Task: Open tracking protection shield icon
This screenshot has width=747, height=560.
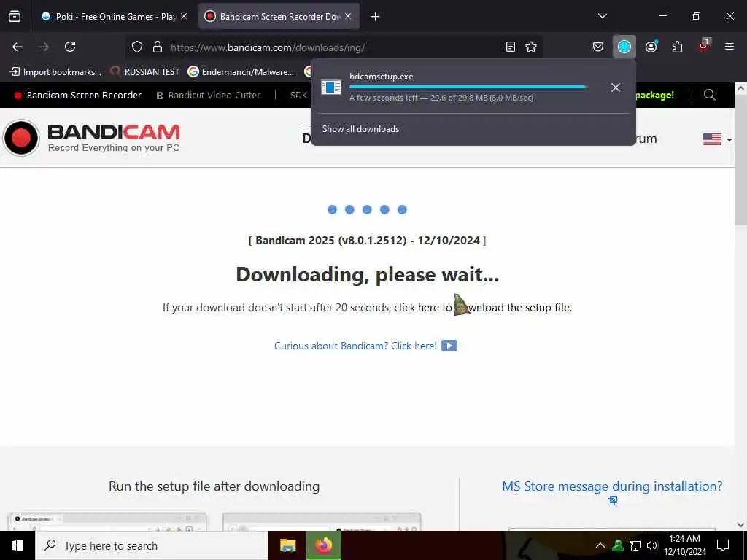Action: coord(137,47)
